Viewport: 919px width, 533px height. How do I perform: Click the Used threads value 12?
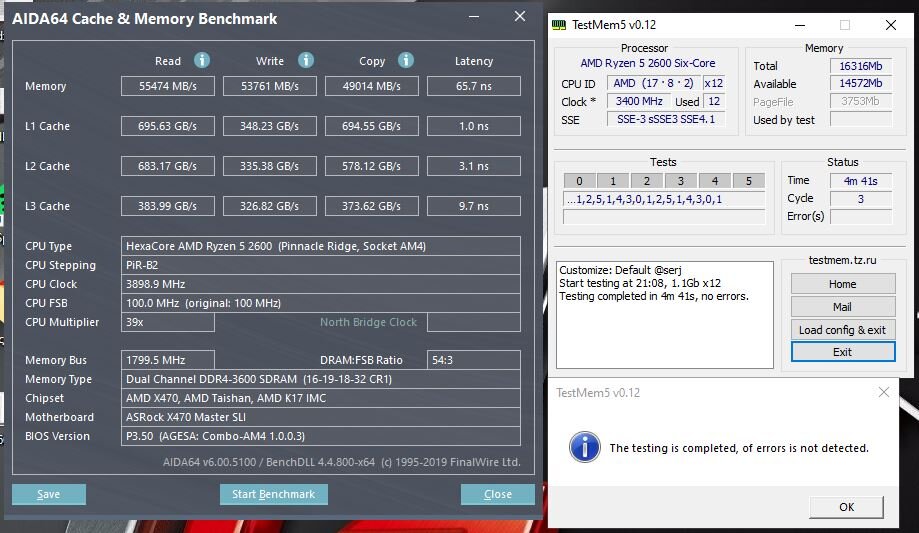714,101
